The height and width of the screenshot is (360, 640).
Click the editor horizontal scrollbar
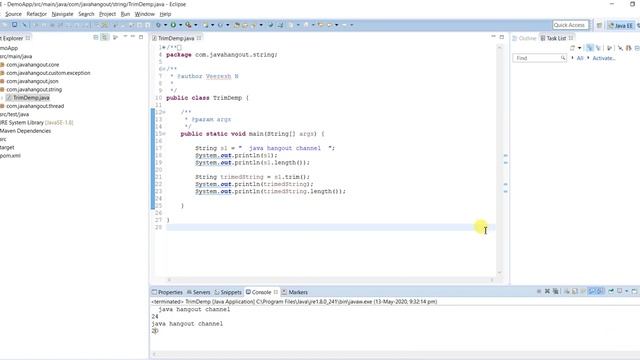point(330,280)
